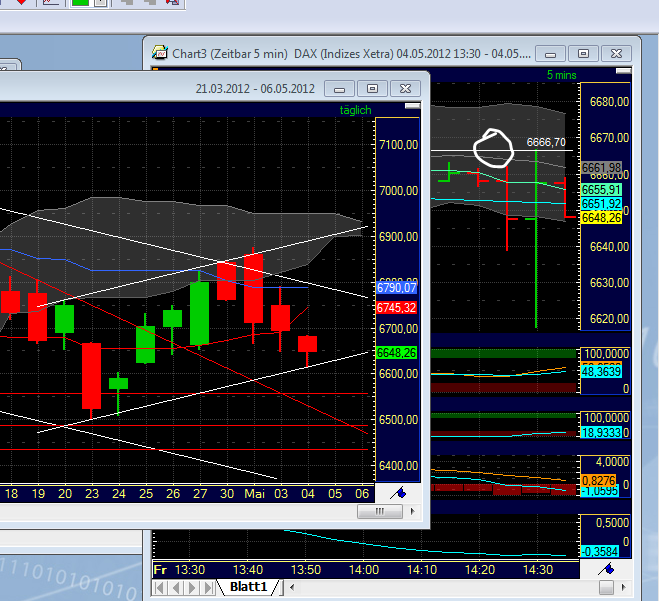Viewport: 659px width, 601px height.
Task: Click the 48,3639 indicator value
Action: (x=601, y=372)
